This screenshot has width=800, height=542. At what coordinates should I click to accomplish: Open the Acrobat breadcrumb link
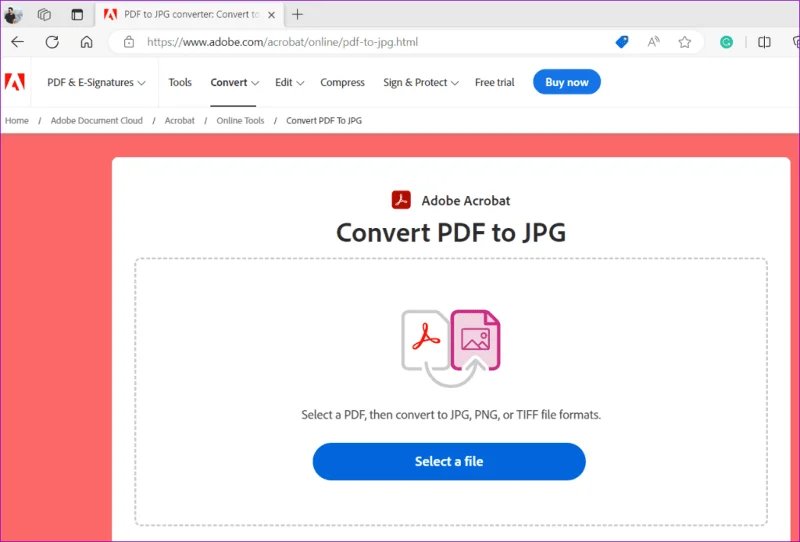coord(180,120)
